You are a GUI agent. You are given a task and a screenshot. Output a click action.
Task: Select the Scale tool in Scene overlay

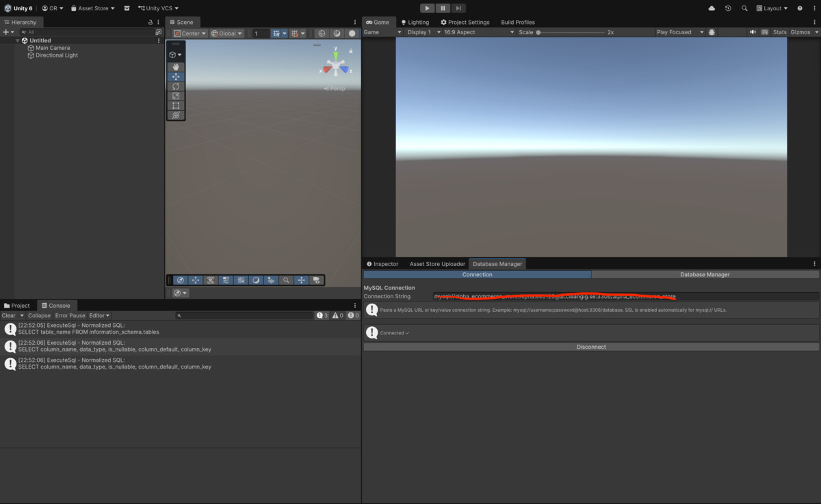pyautogui.click(x=176, y=96)
